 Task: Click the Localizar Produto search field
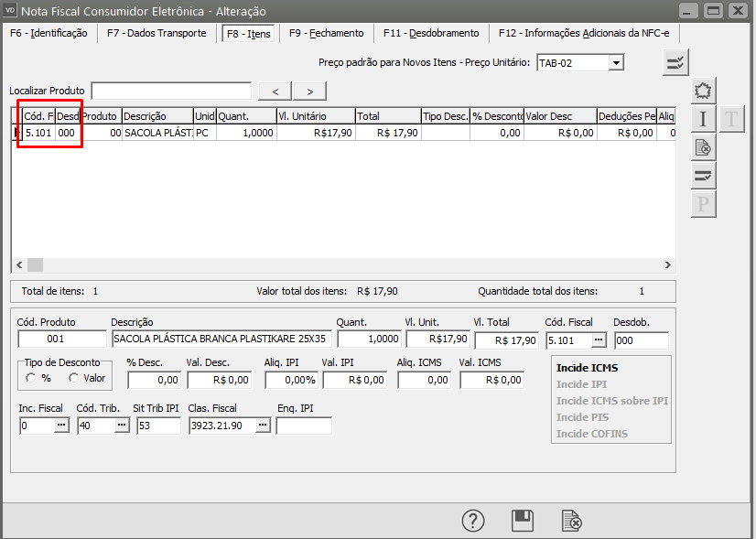(x=171, y=91)
